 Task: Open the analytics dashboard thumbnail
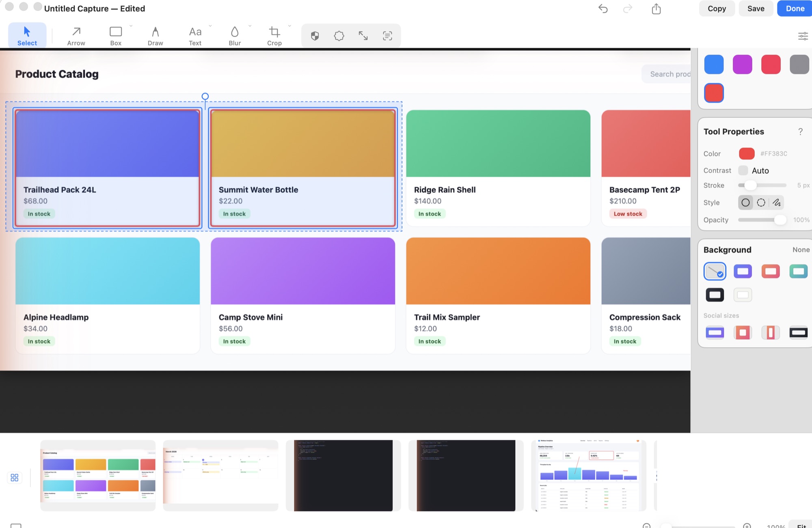click(x=588, y=475)
